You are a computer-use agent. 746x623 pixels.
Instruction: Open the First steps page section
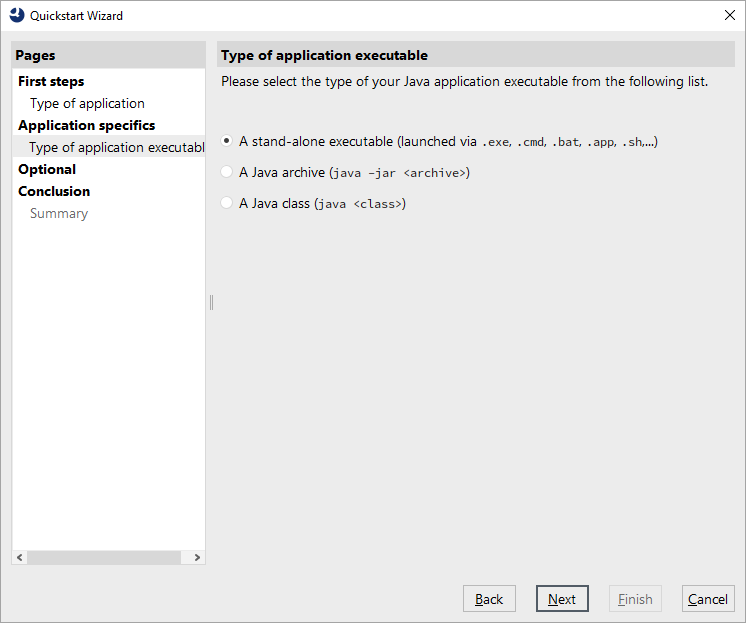coord(51,81)
